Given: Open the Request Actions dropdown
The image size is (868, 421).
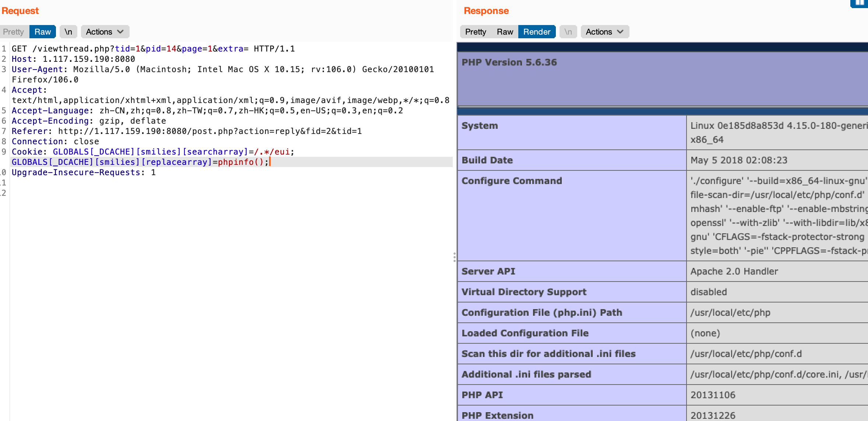Looking at the screenshot, I should 105,32.
